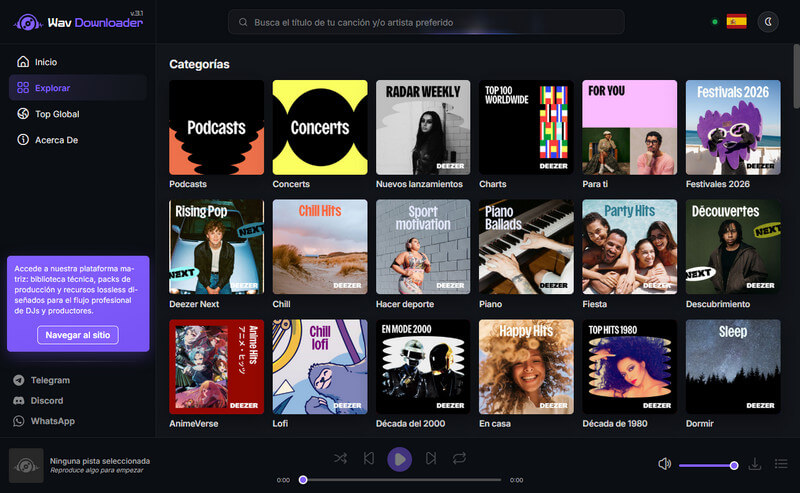The image size is (800, 493).
Task: Open the Inicio home page
Action: click(78, 62)
